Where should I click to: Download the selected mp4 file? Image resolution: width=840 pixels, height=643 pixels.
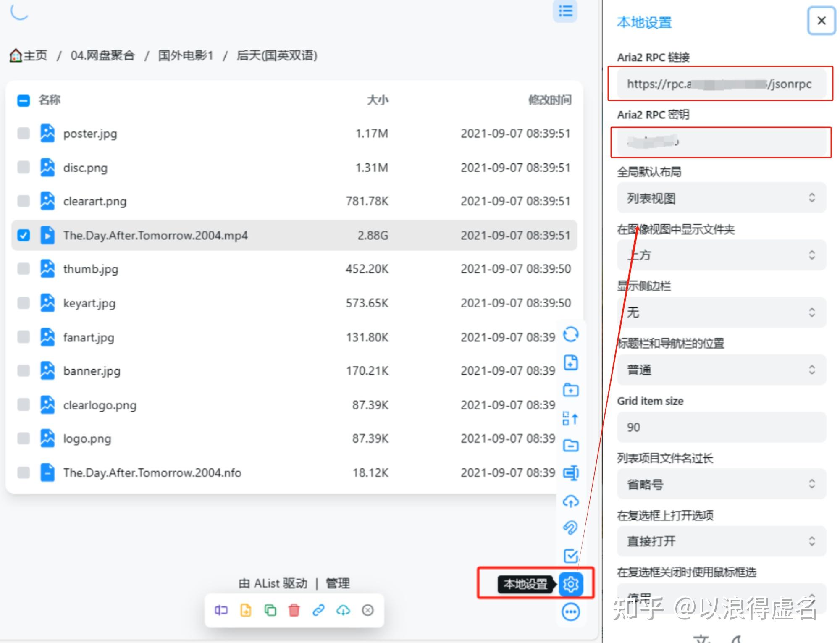point(344,611)
